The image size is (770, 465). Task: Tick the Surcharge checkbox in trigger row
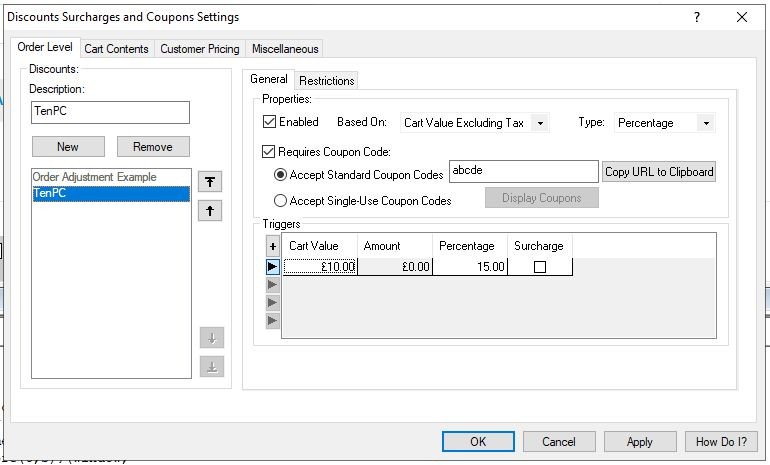click(x=539, y=267)
